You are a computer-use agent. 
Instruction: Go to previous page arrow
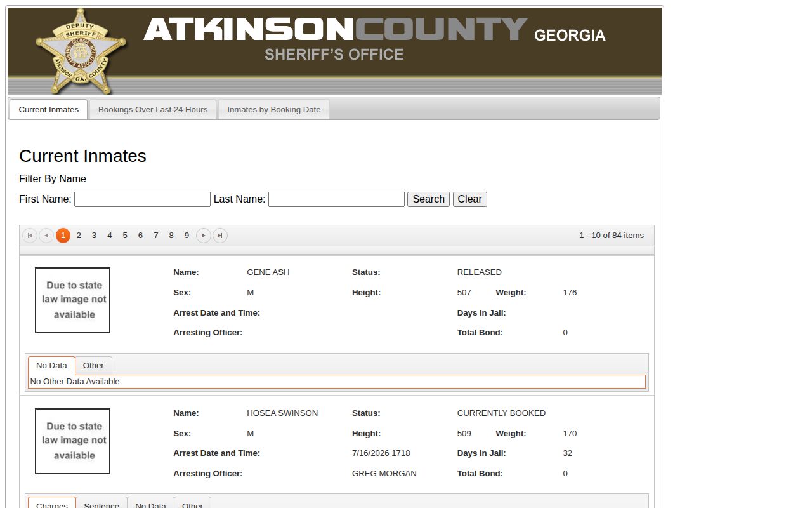(46, 236)
